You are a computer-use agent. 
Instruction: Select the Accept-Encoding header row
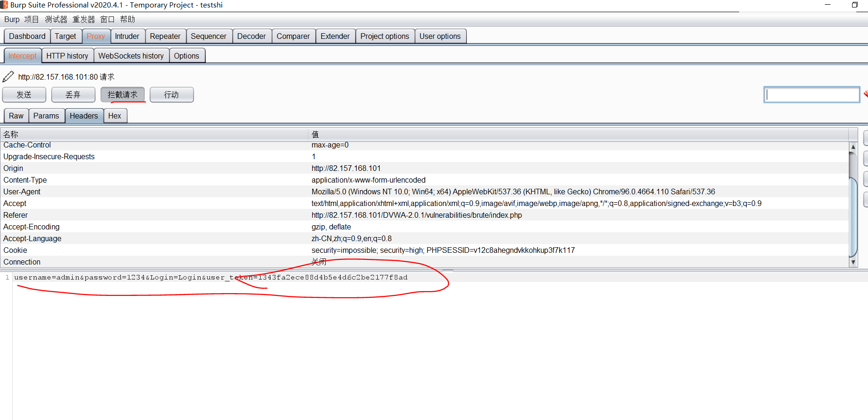coord(424,227)
